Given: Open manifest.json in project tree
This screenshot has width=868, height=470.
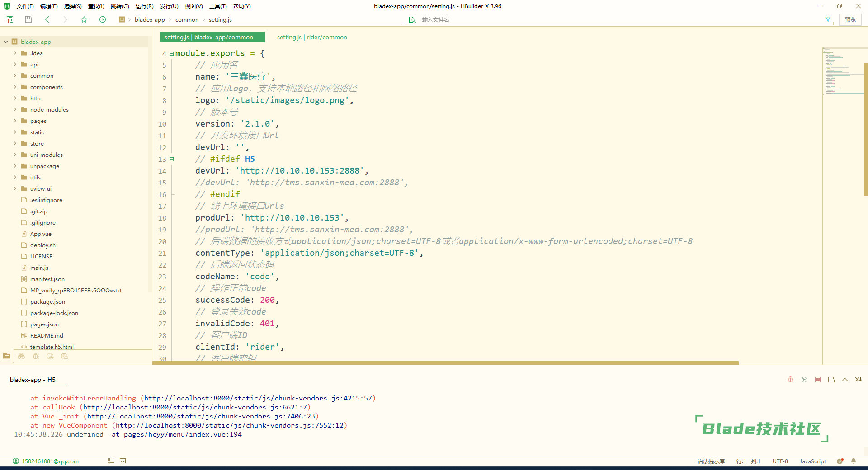Looking at the screenshot, I should [x=47, y=279].
